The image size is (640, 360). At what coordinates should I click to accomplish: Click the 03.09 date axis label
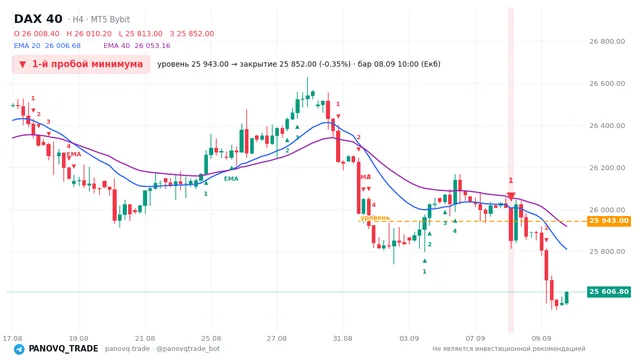[409, 338]
